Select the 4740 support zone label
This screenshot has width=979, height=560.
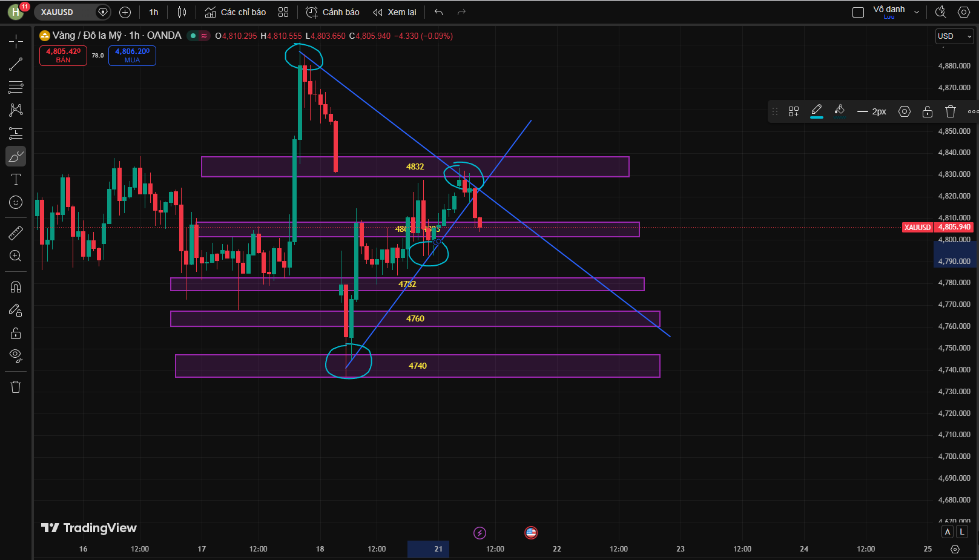(418, 366)
